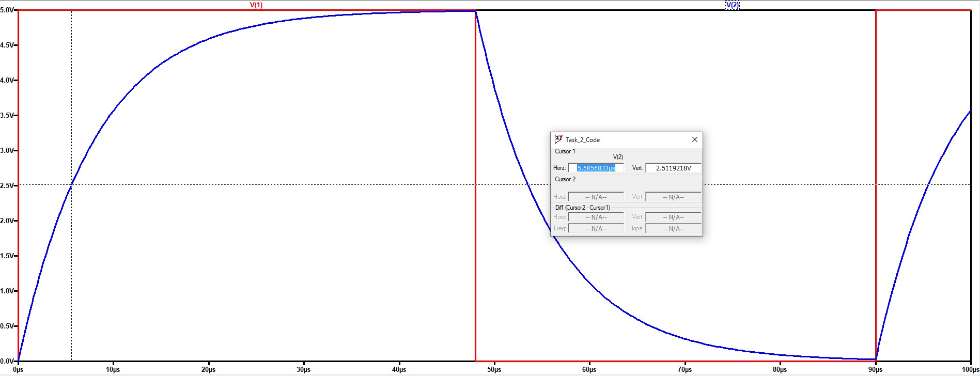
Task: Click the 2.5V vertical axis label
Action: click(8, 185)
